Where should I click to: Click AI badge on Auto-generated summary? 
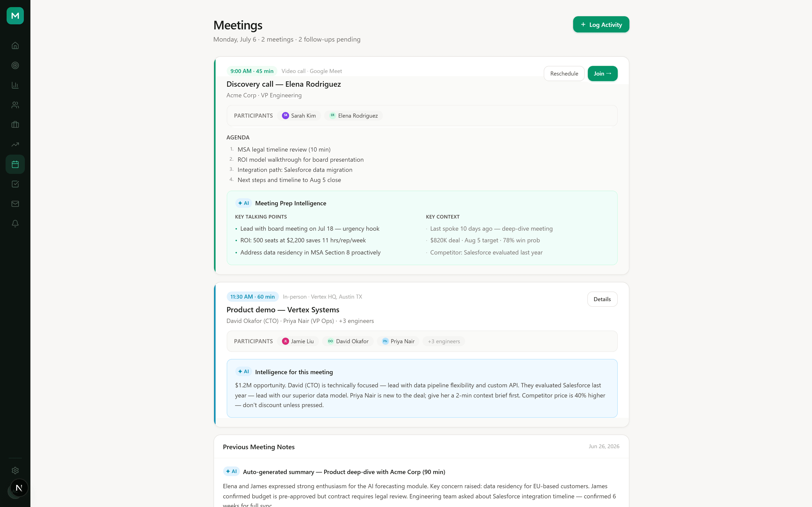tap(232, 472)
